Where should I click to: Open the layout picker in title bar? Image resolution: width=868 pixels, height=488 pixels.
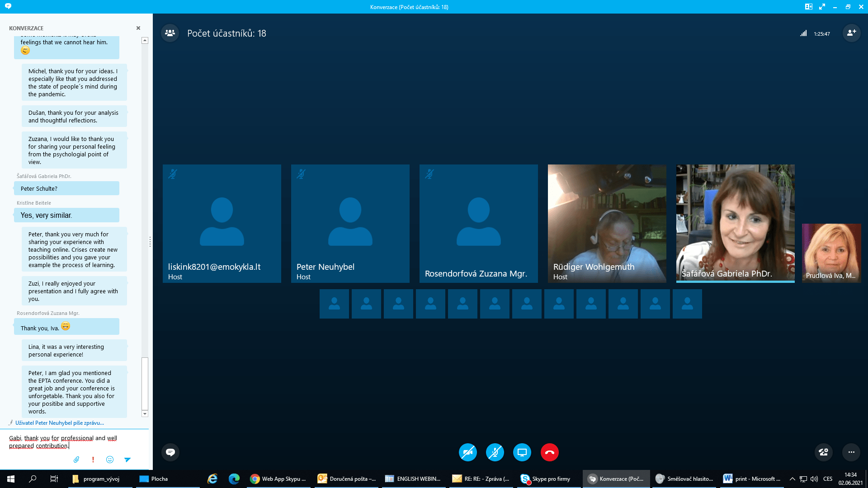(809, 7)
